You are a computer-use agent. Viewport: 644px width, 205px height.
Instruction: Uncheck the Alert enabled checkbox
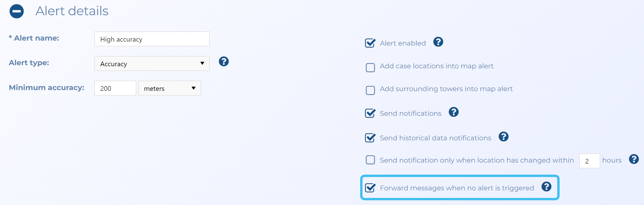(x=370, y=43)
